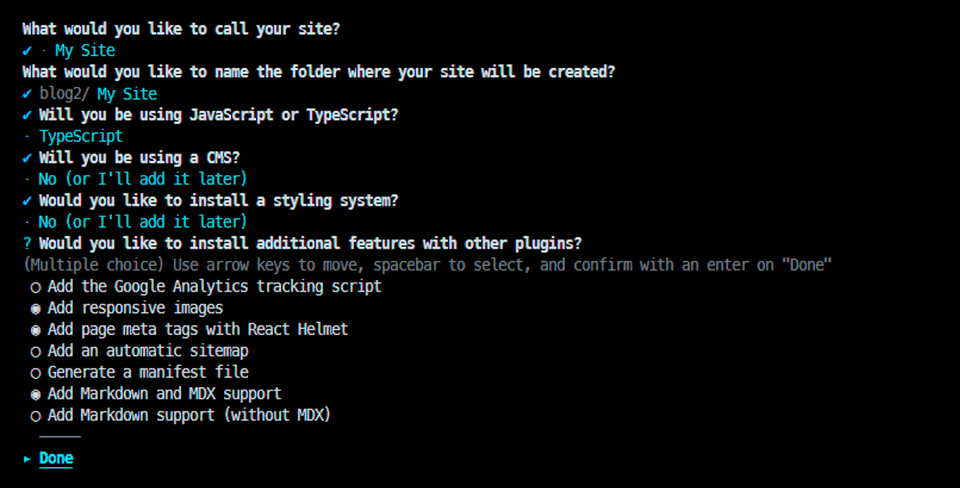Enable Add an automatic sitemap option
The image size is (960, 488).
(140, 351)
